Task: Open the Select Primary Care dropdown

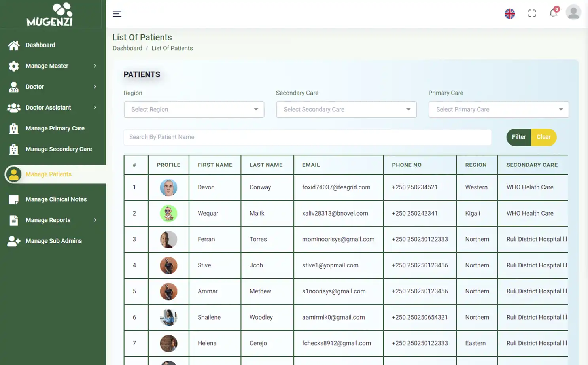Action: point(498,110)
